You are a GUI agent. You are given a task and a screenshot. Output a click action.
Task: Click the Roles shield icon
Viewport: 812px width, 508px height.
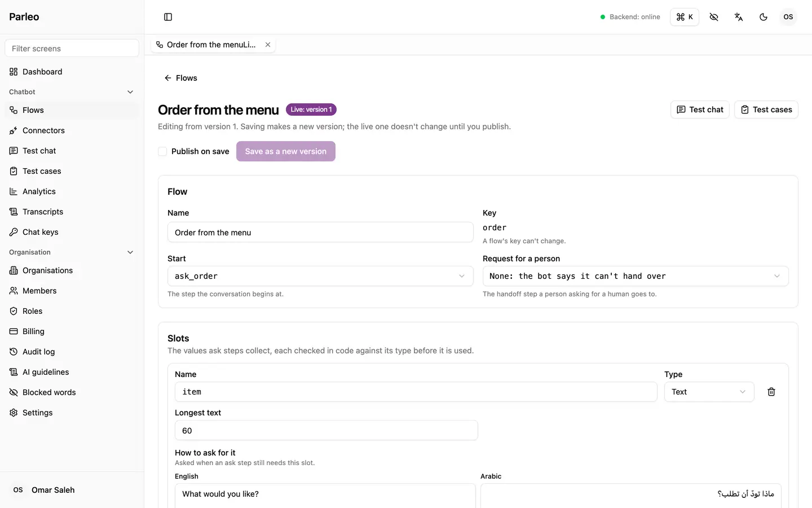(14, 311)
